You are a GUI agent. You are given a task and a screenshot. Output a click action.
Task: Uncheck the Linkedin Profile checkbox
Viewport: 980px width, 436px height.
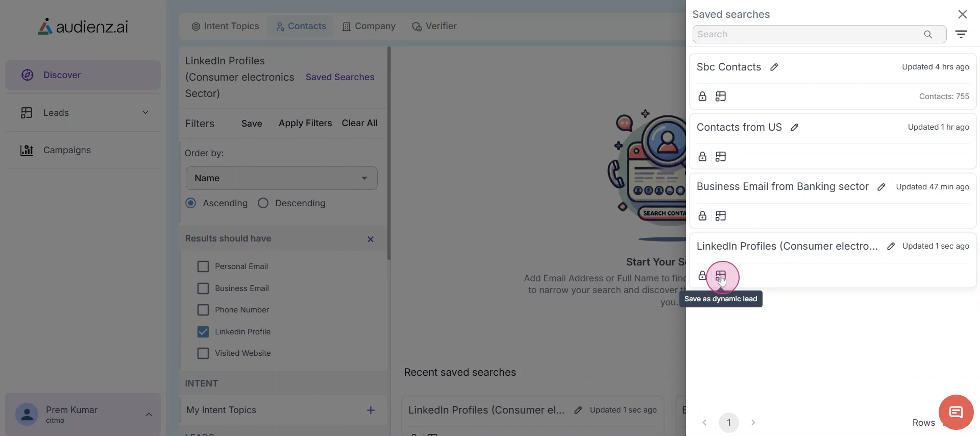click(203, 332)
